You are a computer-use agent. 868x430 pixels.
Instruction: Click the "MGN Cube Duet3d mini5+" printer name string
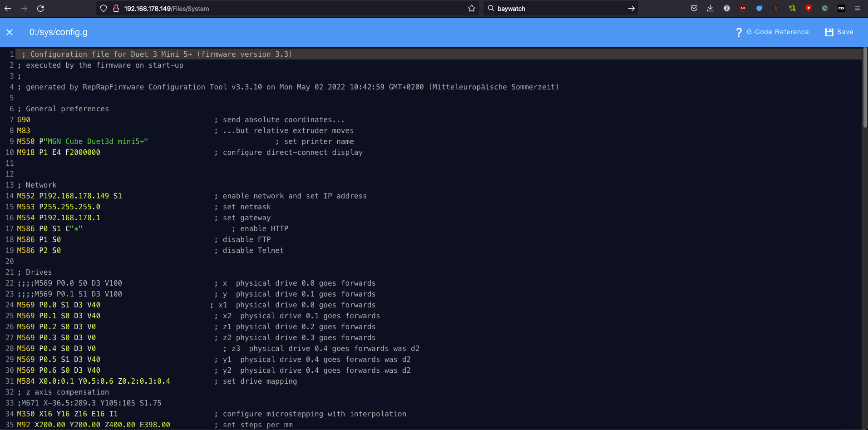(96, 142)
